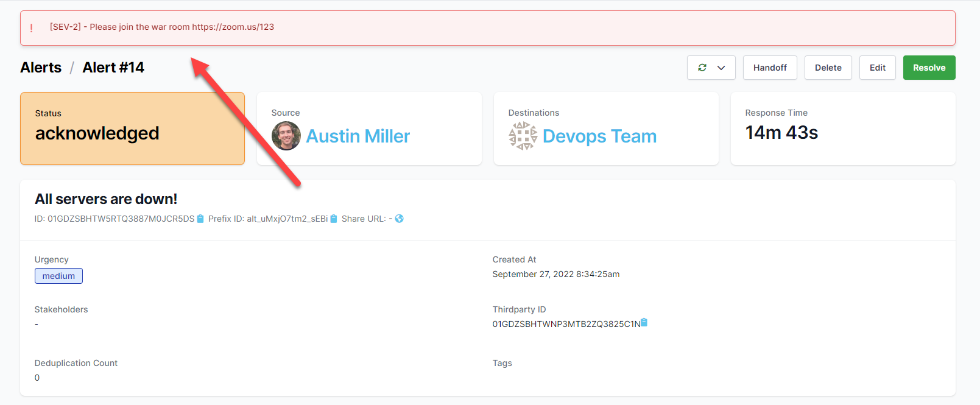Resolve the alert with green button

coord(929,68)
